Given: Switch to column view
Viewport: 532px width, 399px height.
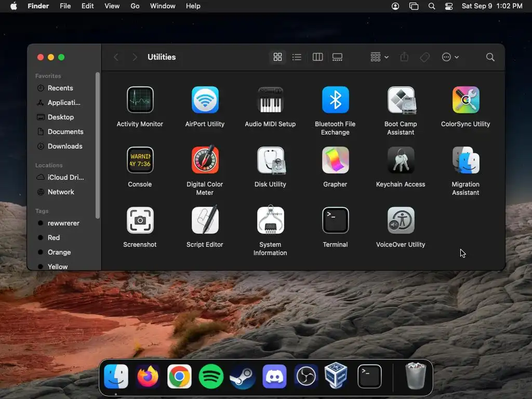Looking at the screenshot, I should [x=317, y=57].
